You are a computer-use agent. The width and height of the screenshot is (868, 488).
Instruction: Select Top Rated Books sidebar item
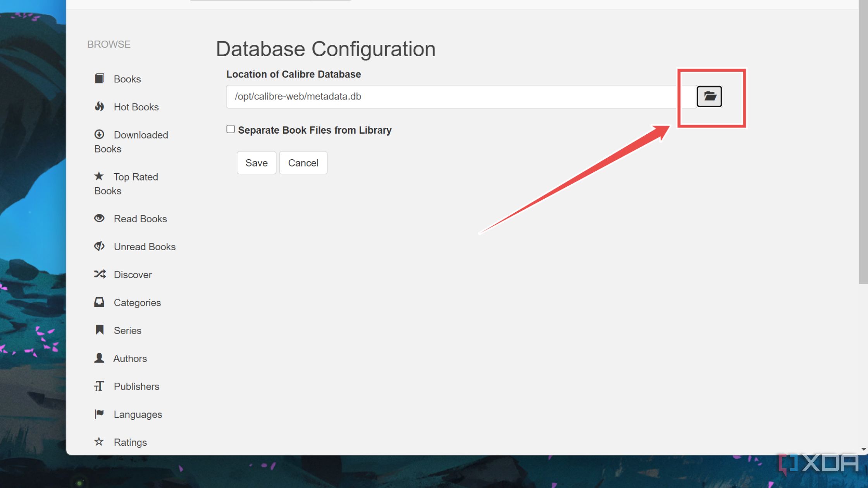[126, 184]
